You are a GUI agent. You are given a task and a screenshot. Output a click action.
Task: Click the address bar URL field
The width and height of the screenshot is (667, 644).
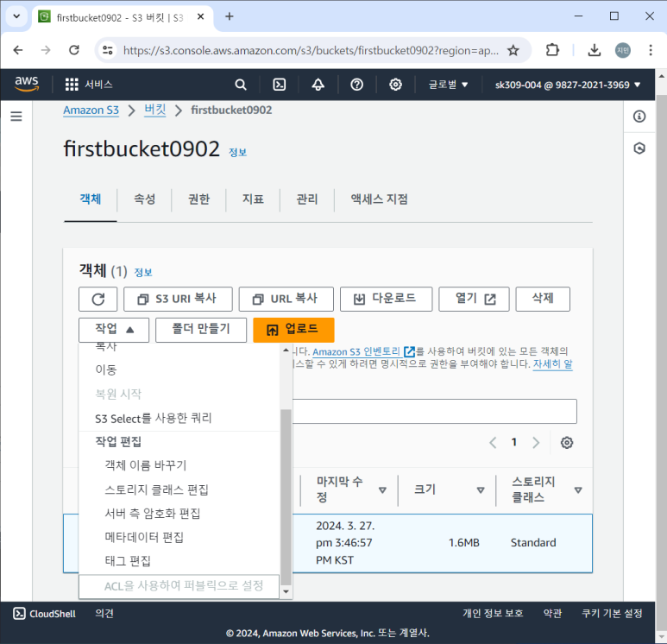click(311, 50)
